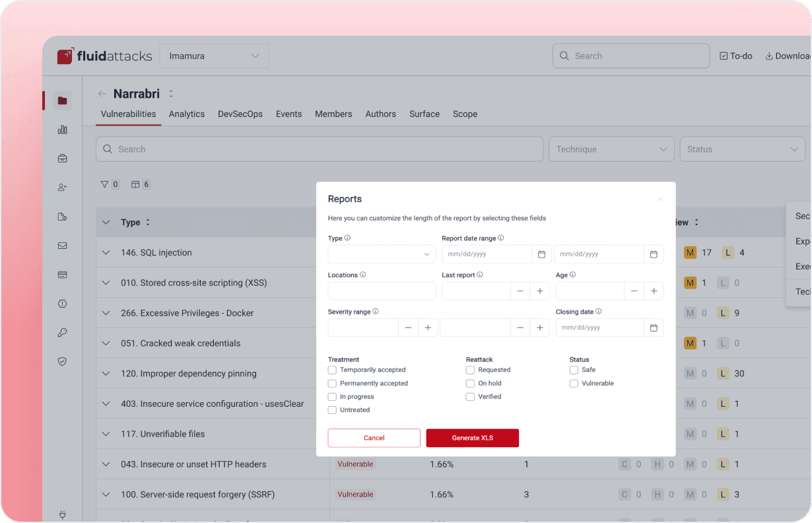
Task: Open calendar for report start date
Action: pyautogui.click(x=541, y=254)
